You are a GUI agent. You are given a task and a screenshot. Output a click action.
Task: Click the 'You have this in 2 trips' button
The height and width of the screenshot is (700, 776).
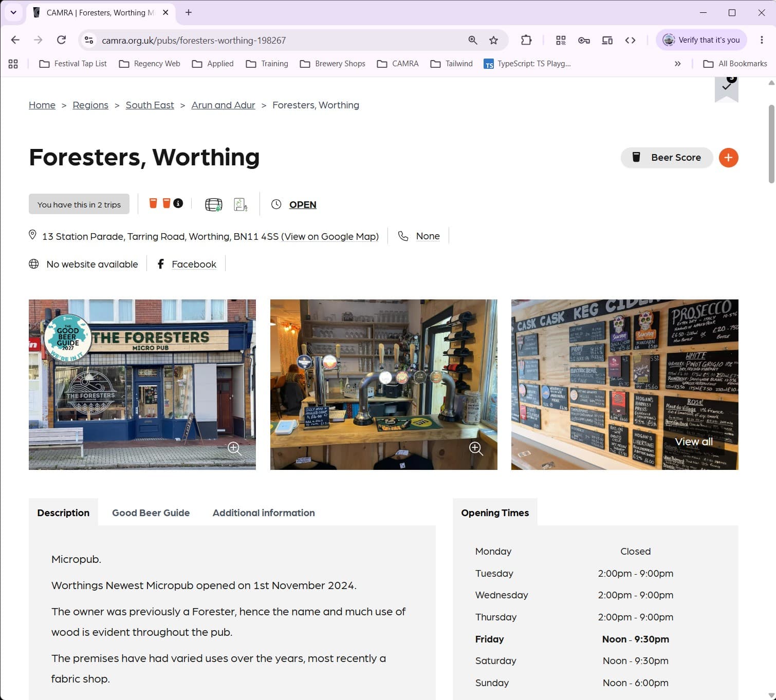[79, 204]
